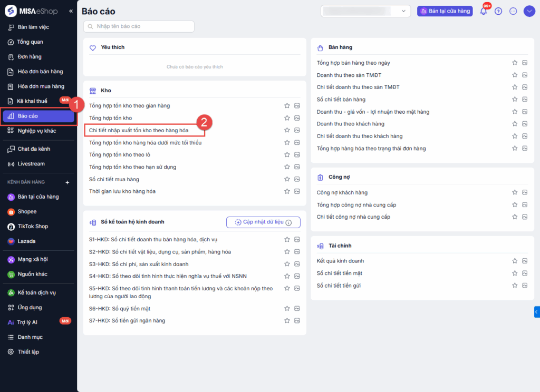
Task: Focus the Nhập tên báo cáo search field
Action: 139,26
